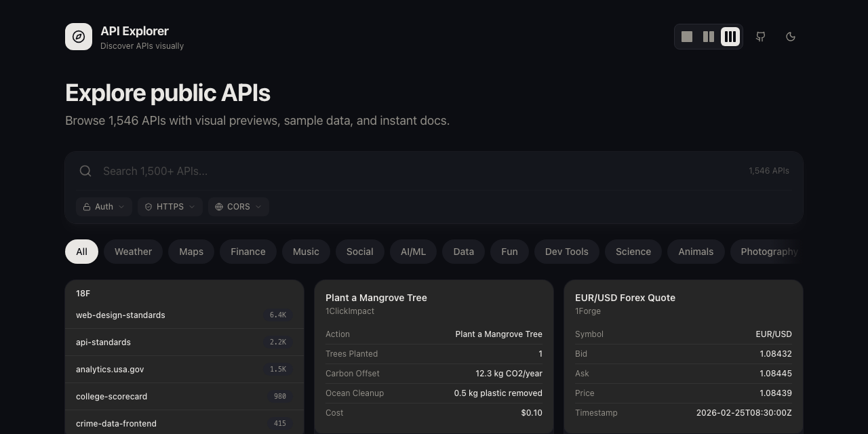
Task: Click the compass logo next to API Explorer
Action: pyautogui.click(x=79, y=37)
